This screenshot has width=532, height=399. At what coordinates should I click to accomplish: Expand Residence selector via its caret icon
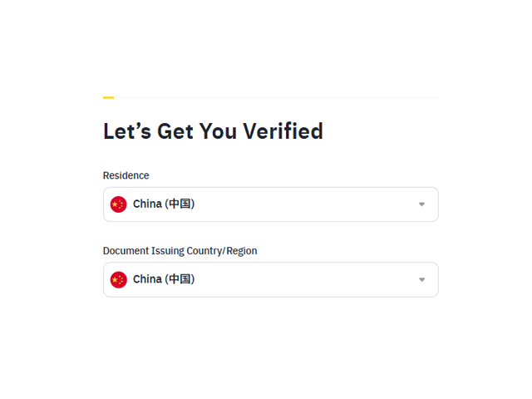(x=421, y=204)
